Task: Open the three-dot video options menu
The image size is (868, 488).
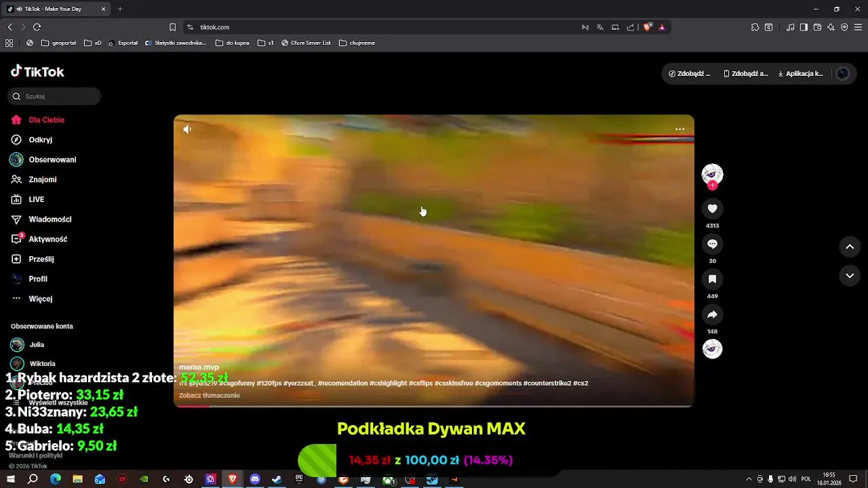Action: pos(680,129)
